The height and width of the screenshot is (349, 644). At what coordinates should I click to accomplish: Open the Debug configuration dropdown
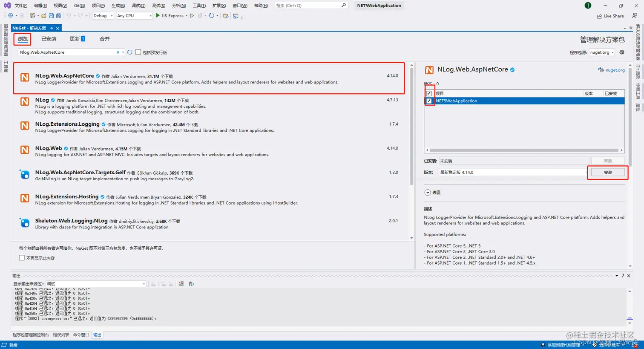click(103, 16)
